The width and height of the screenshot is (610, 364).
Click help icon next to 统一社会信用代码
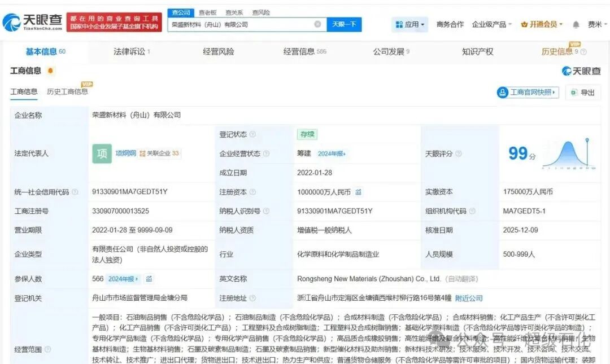pos(75,192)
